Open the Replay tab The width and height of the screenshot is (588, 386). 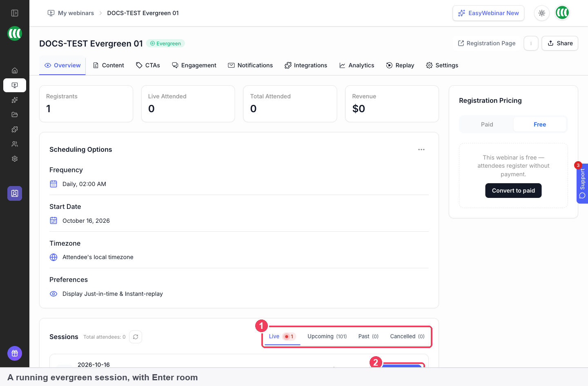(x=400, y=65)
